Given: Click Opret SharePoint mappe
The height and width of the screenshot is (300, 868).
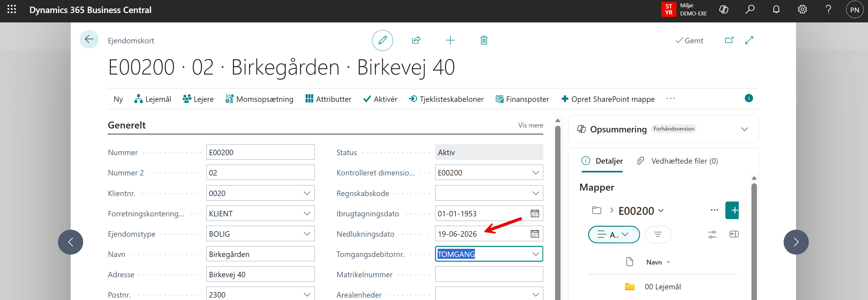Looking at the screenshot, I should coord(608,99).
